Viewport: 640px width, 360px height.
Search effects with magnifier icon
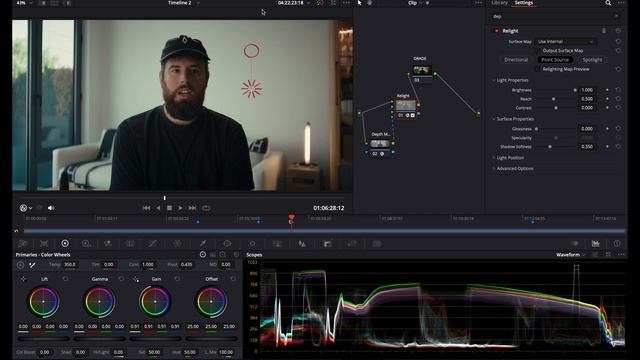(x=608, y=3)
